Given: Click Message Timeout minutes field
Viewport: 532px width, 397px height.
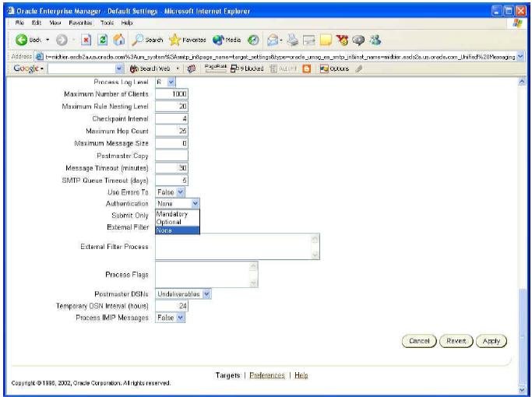Looking at the screenshot, I should point(171,168).
